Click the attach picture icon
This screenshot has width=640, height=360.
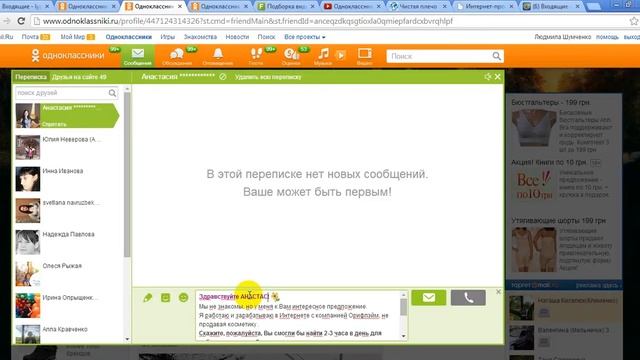[x=165, y=298]
